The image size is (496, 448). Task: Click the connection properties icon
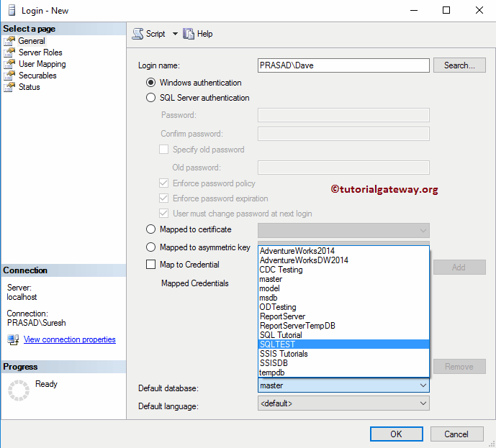click(x=13, y=339)
